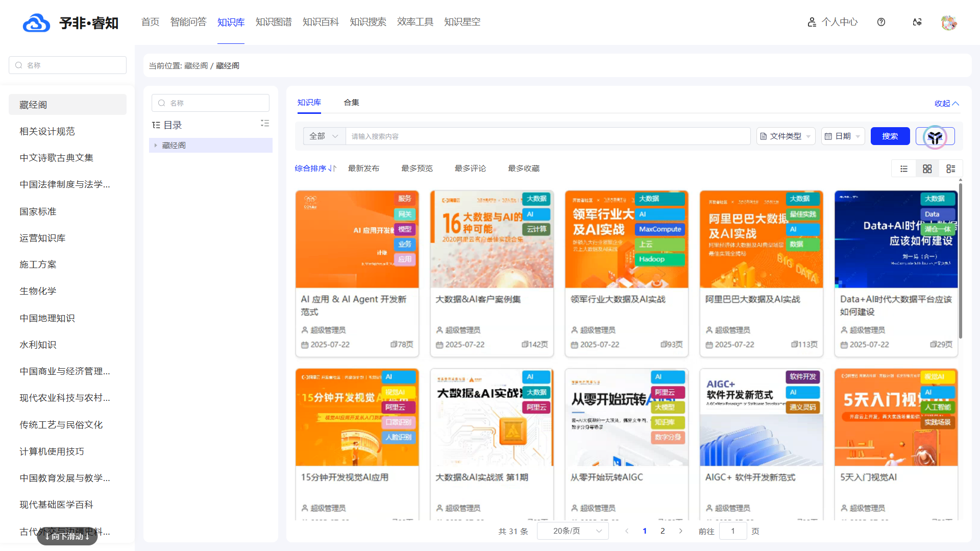Open the 大数据&AI客户案例集 card thumbnail
This screenshot has width=980, height=551.
pos(492,239)
